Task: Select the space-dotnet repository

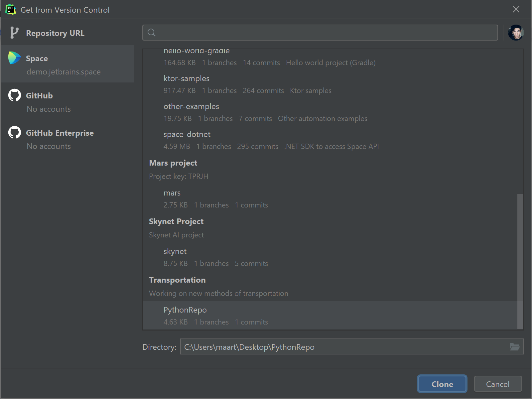Action: (x=187, y=135)
